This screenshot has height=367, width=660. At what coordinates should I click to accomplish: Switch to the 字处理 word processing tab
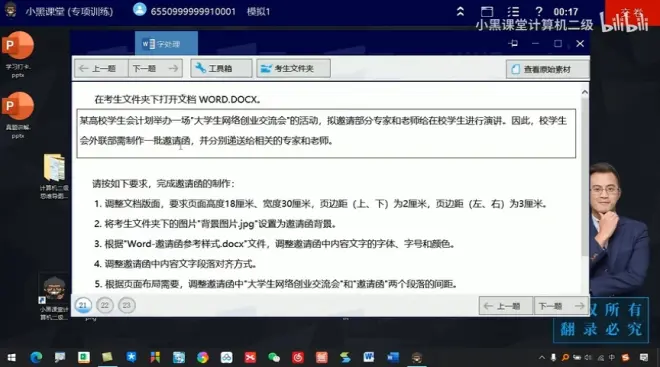click(x=166, y=44)
